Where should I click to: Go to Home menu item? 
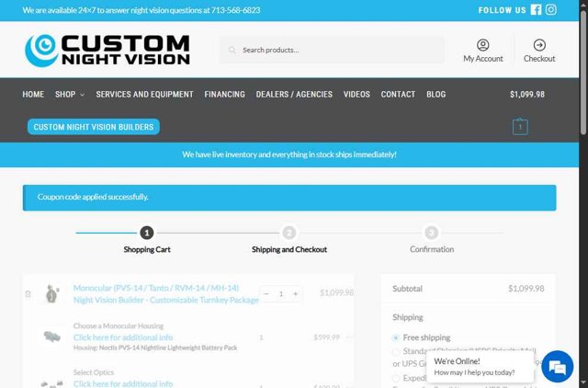(x=33, y=94)
